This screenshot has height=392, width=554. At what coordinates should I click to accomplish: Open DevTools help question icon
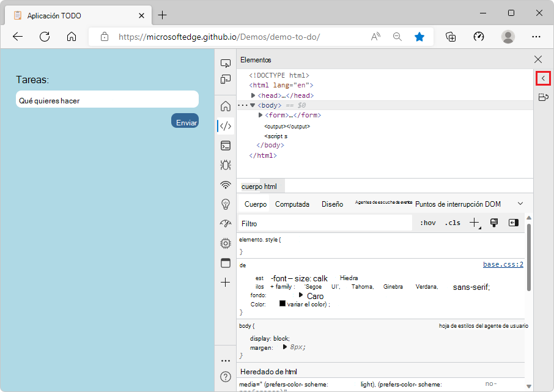(226, 377)
